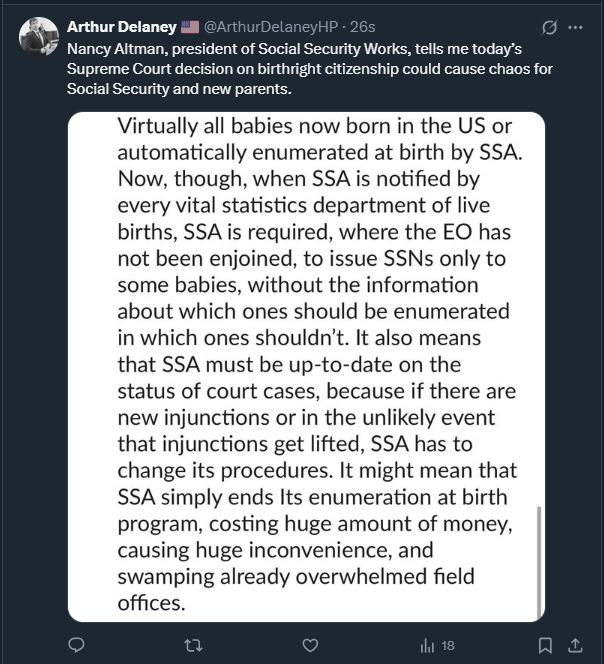Image resolution: width=604 pixels, height=664 pixels.
Task: Click the @ArthurDelaneyHP handle
Action: click(271, 27)
